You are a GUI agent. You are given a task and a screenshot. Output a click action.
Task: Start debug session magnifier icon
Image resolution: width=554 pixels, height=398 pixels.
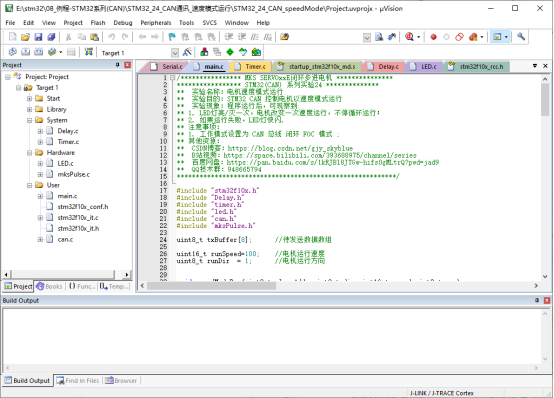(x=409, y=37)
